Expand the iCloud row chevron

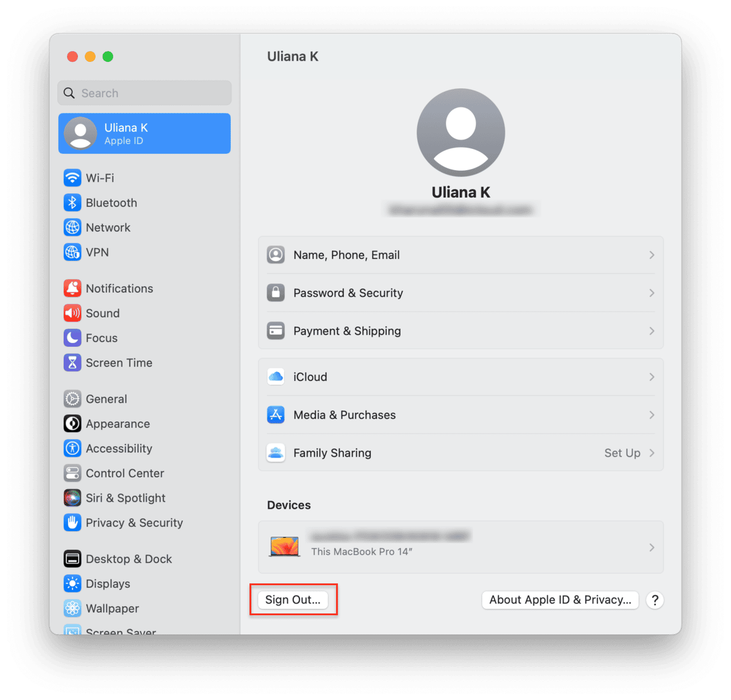pos(652,377)
